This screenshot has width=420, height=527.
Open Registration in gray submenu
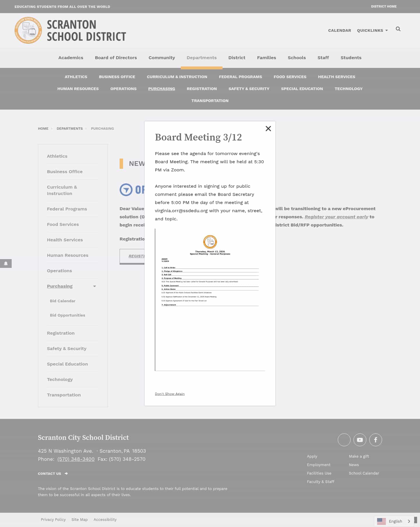(x=202, y=89)
